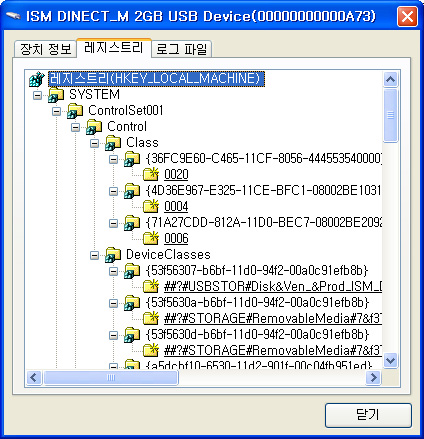424x439 pixels.
Task: Click the ControlSet001 folder icon
Action: click(75, 111)
